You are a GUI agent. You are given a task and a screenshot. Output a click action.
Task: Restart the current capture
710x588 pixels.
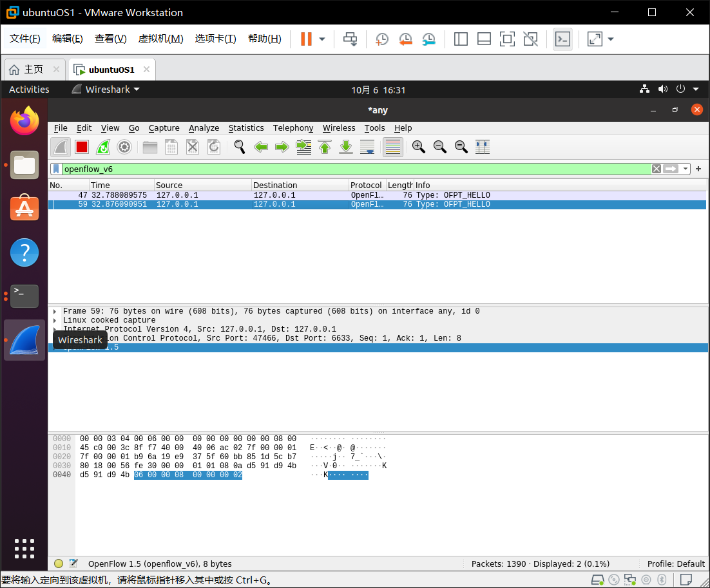(103, 147)
